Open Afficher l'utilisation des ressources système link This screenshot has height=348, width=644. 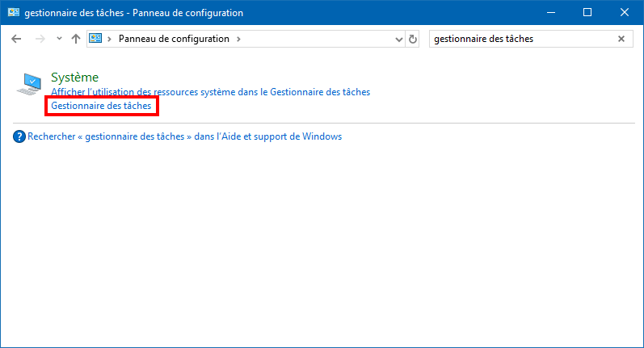(x=210, y=92)
